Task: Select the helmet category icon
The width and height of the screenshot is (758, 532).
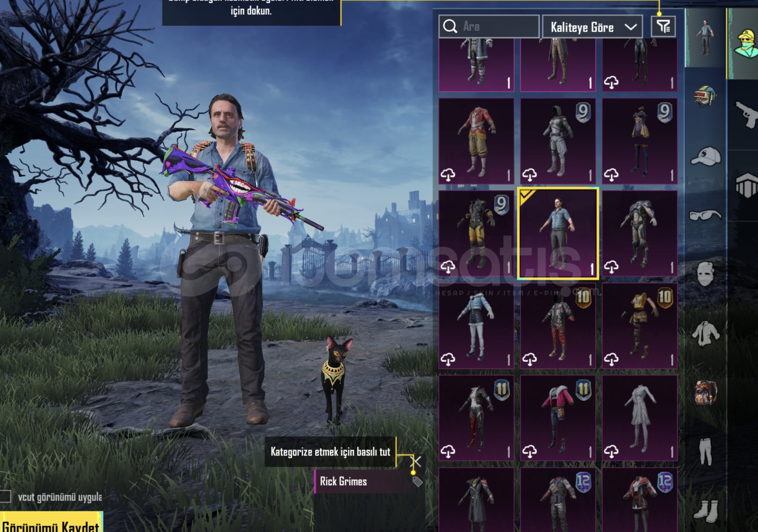Action: point(705,96)
